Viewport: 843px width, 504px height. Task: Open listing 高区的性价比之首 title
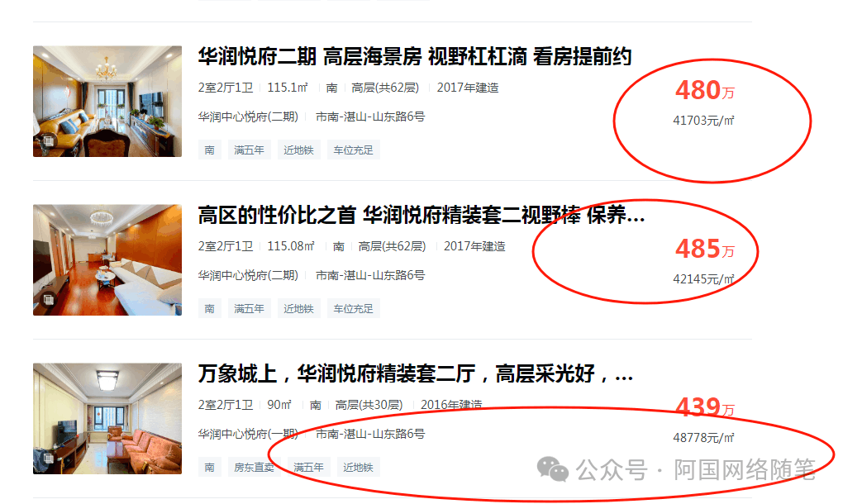pyautogui.click(x=421, y=215)
